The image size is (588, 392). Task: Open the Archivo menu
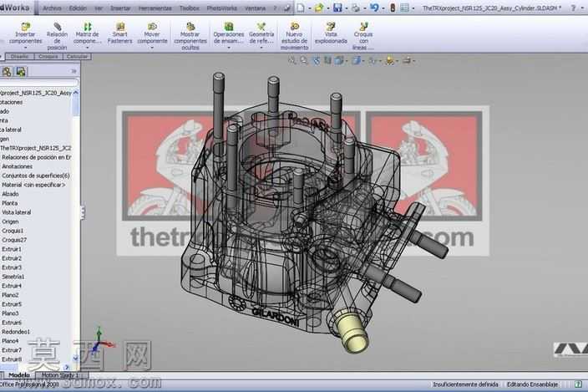52,8
